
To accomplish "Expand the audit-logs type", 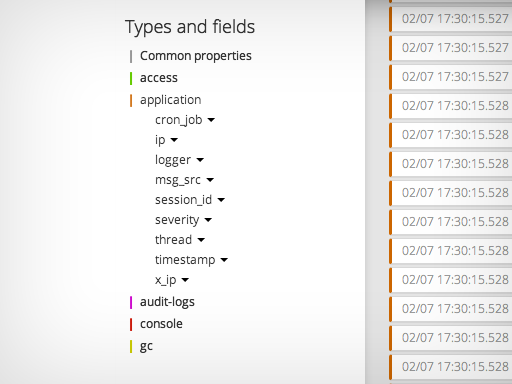I will click(167, 302).
